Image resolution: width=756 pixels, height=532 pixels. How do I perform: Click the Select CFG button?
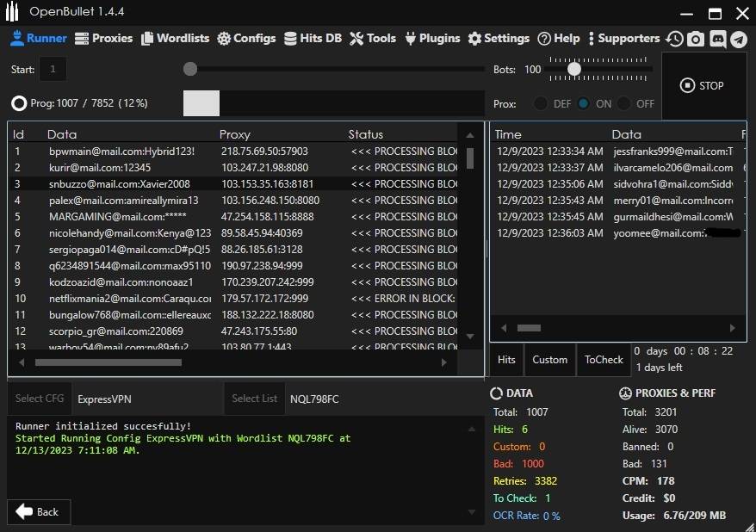(x=40, y=399)
